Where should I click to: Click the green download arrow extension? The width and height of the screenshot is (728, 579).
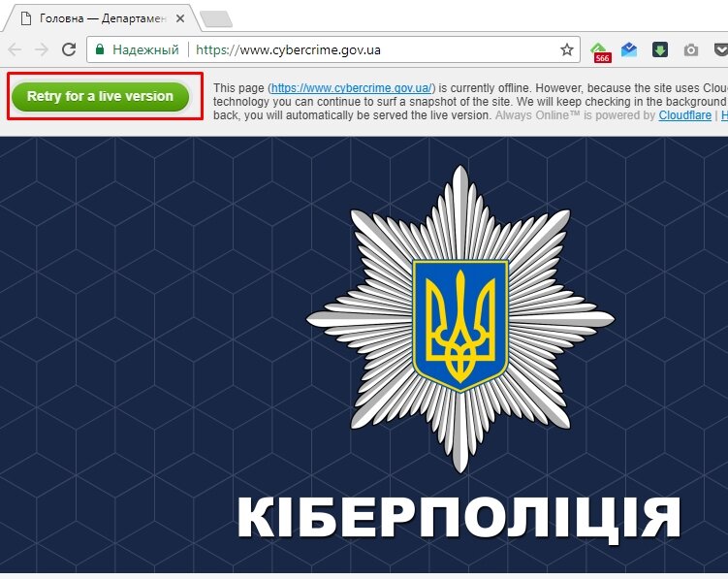click(660, 49)
